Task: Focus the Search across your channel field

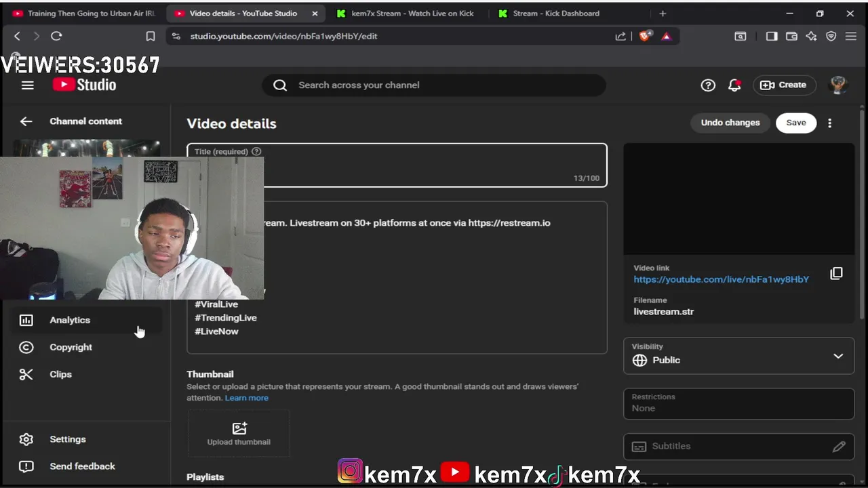Action: [x=434, y=85]
